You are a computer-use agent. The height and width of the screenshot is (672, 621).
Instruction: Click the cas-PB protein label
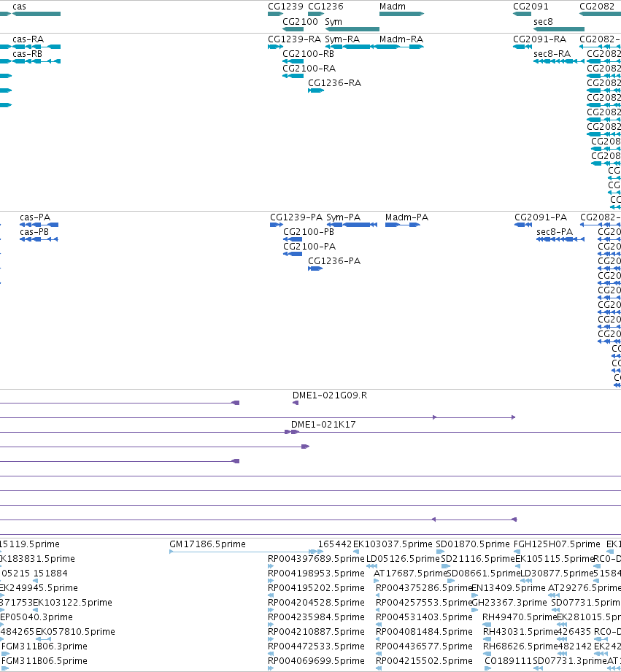(x=34, y=232)
